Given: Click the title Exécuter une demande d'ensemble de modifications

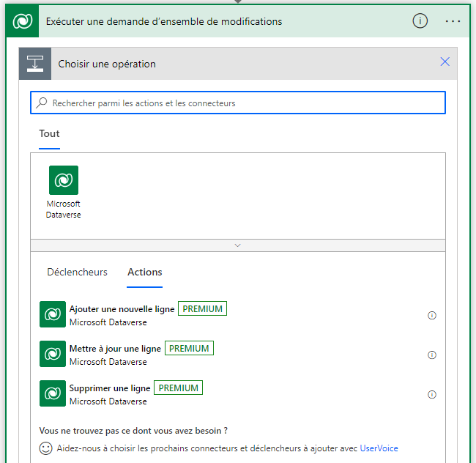Looking at the screenshot, I should pos(164,21).
